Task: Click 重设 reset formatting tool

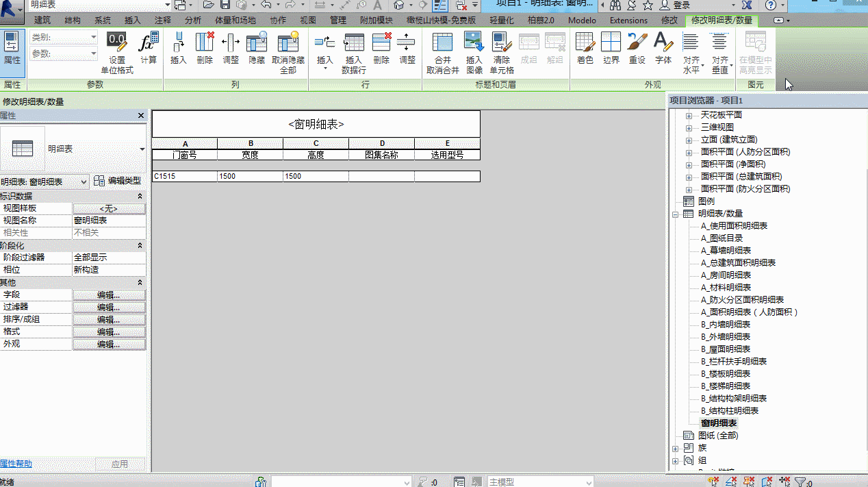Action: coord(637,48)
